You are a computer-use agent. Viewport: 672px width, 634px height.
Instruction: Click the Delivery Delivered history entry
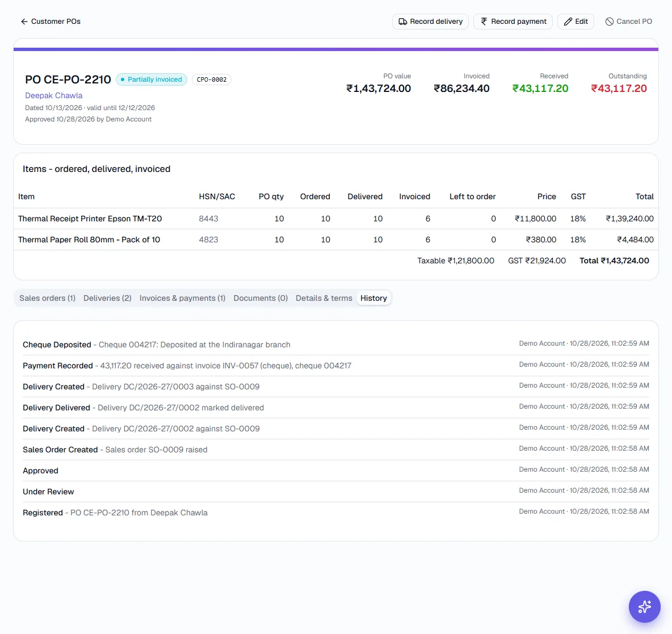click(335, 408)
